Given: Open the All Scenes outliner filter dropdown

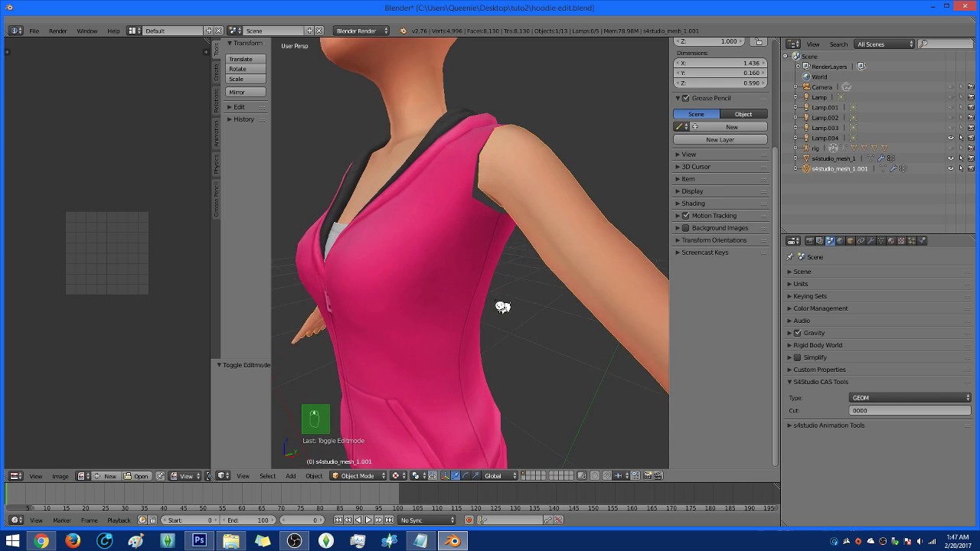Looking at the screenshot, I should tap(885, 44).
